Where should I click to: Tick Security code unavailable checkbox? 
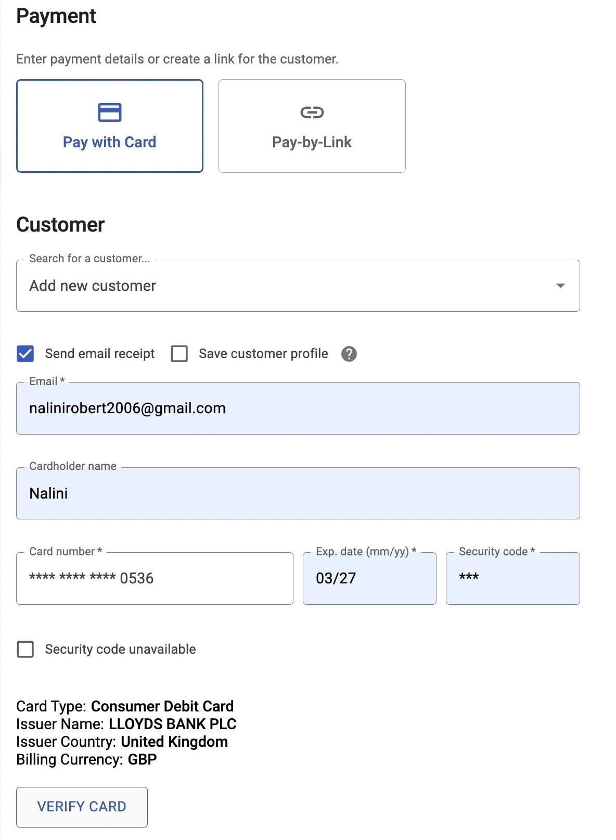pyautogui.click(x=25, y=650)
